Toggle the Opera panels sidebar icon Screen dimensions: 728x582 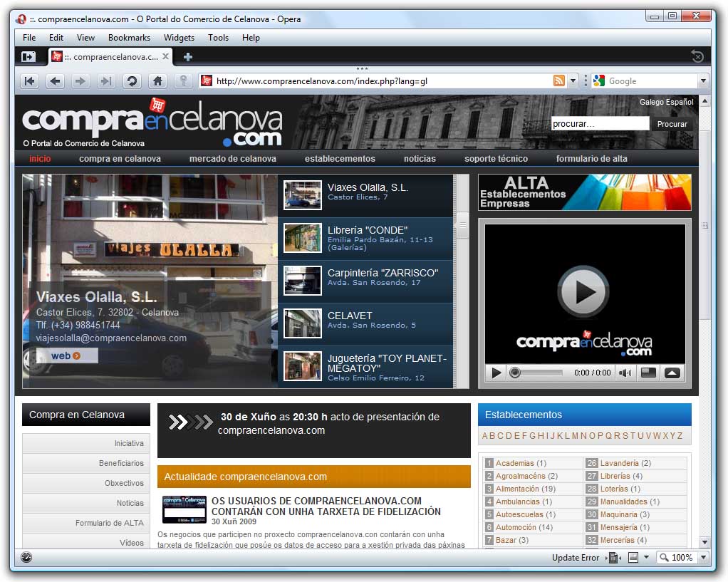(x=28, y=57)
